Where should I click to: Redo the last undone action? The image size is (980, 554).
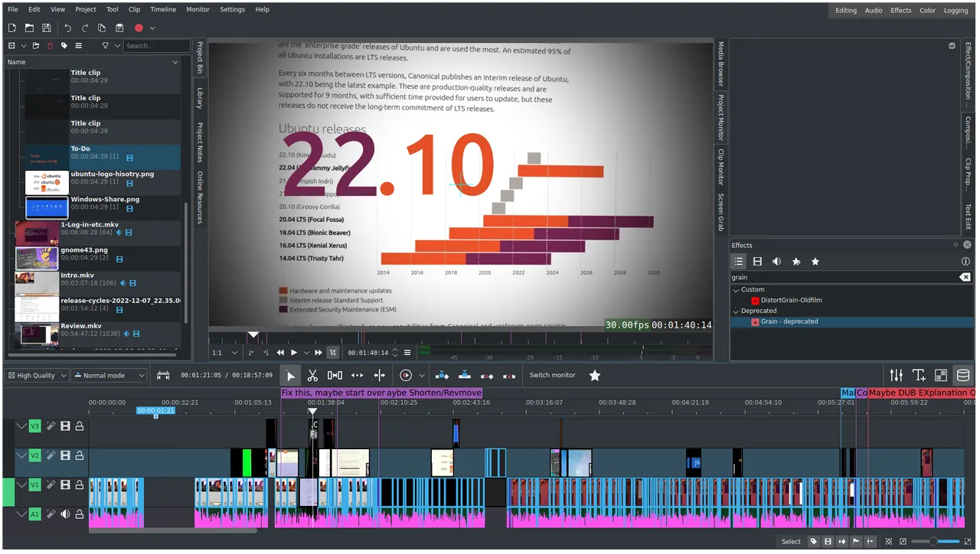85,28
